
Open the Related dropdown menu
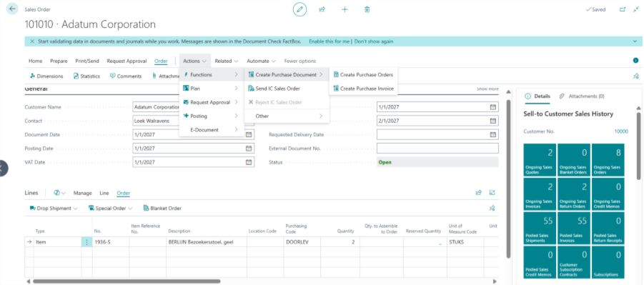[227, 61]
